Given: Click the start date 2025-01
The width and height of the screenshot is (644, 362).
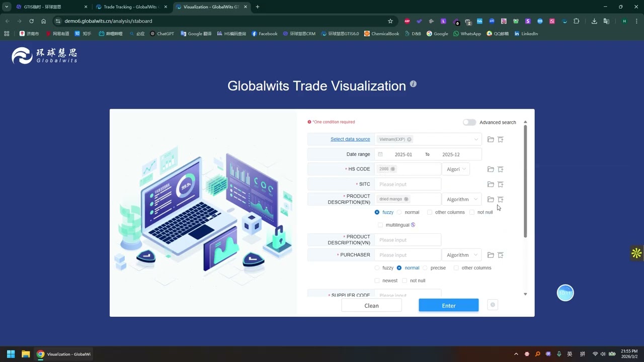Looking at the screenshot, I should (x=404, y=154).
